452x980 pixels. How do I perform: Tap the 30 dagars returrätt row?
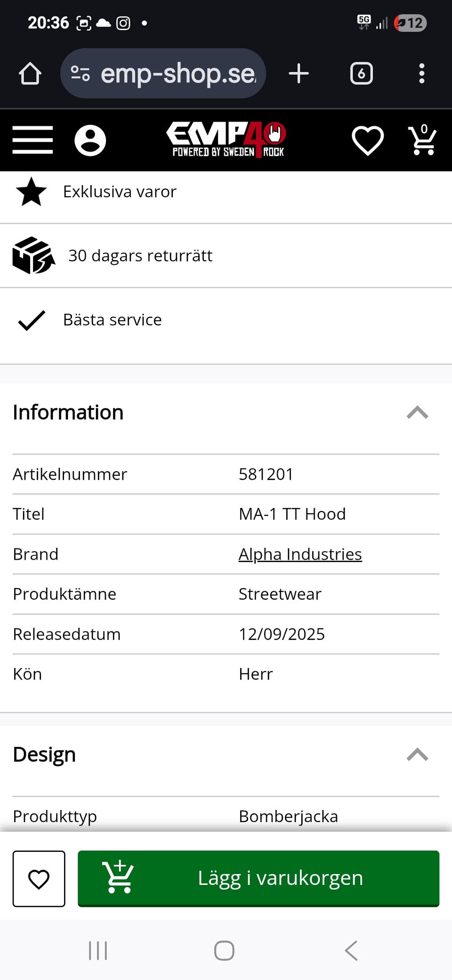pos(140,255)
